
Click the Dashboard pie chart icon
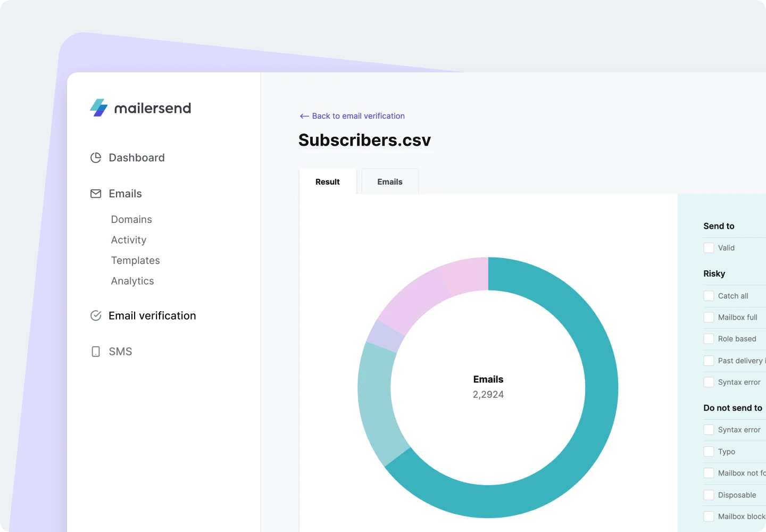pyautogui.click(x=96, y=157)
